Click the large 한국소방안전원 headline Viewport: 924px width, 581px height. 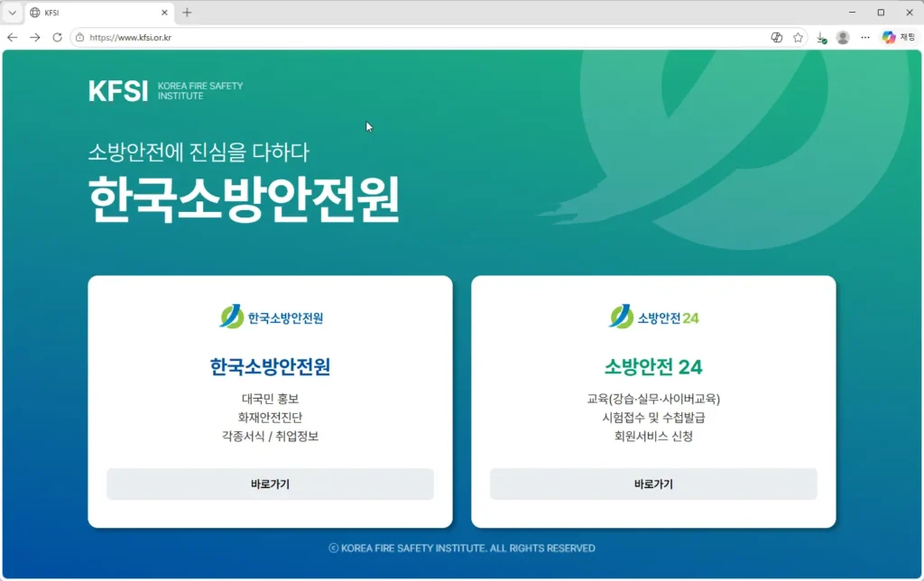(x=244, y=199)
